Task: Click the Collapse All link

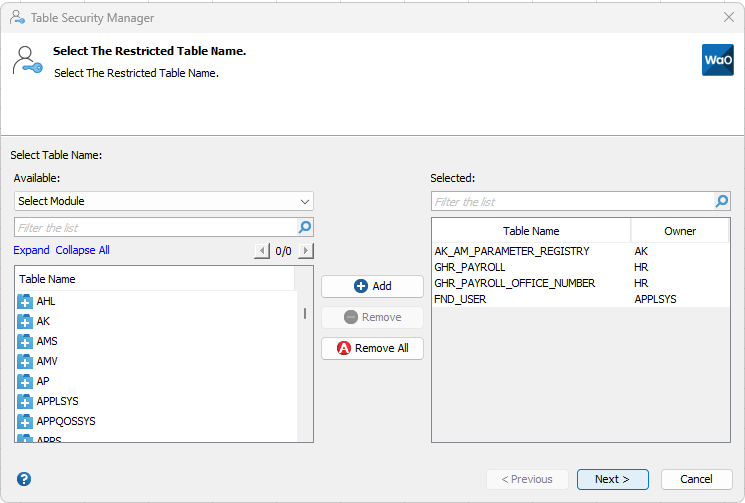Action: click(x=82, y=250)
